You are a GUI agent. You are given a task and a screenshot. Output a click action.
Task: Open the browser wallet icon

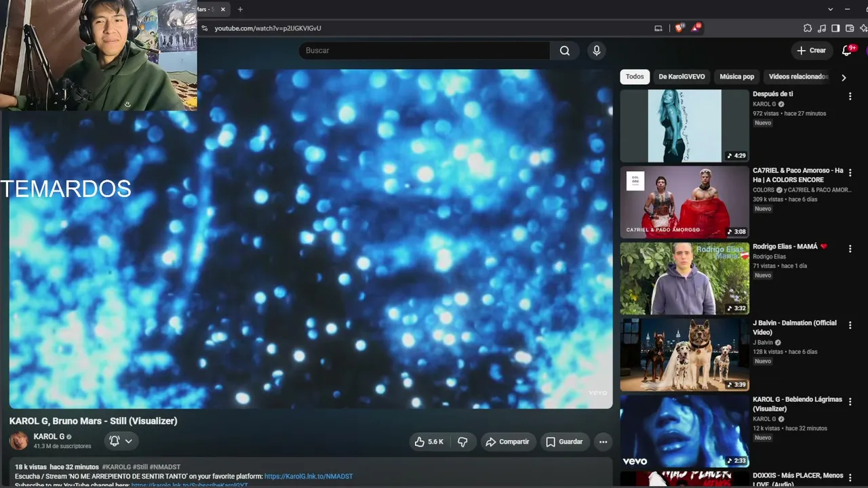click(850, 28)
